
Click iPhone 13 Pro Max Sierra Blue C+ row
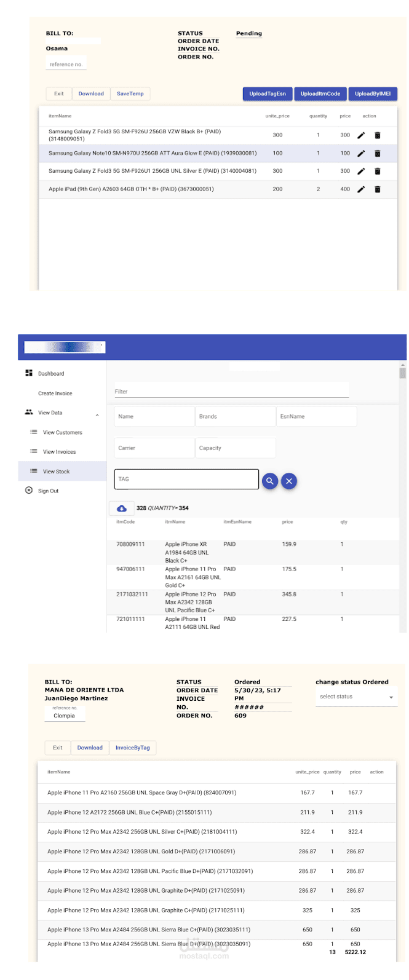coord(217,930)
